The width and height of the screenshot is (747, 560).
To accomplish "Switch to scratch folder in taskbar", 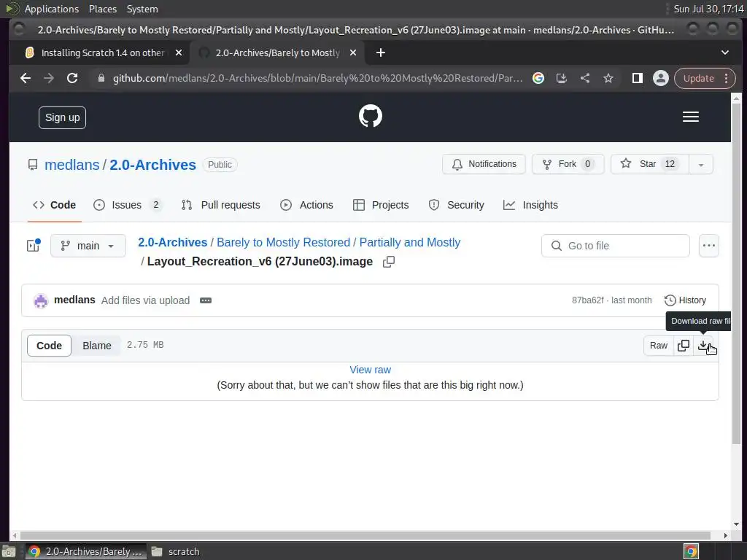I will tap(176, 551).
